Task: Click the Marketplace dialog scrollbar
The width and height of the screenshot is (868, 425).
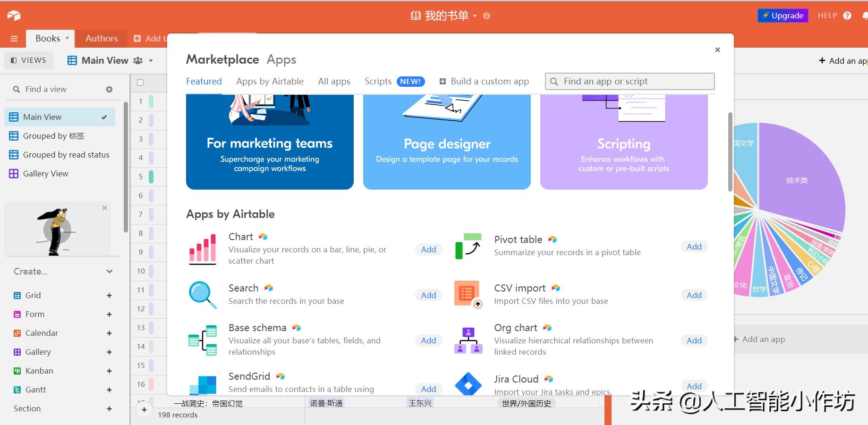Action: click(x=730, y=152)
